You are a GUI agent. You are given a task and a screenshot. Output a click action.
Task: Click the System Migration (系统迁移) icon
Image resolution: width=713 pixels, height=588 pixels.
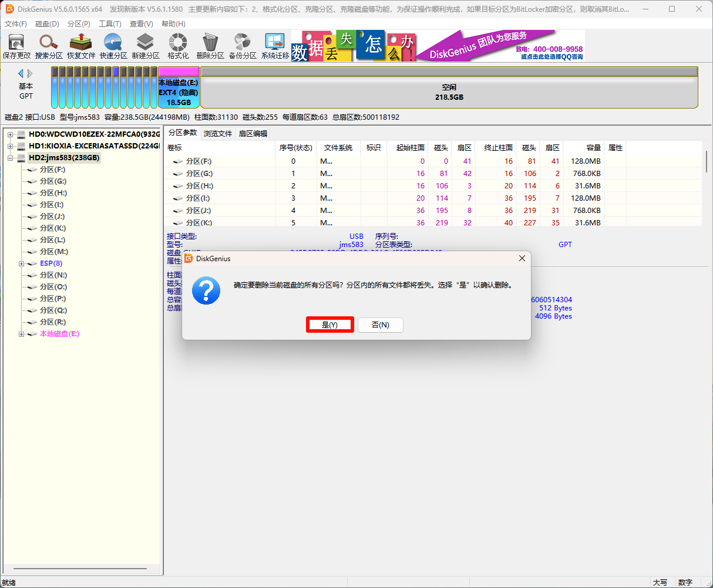[x=275, y=46]
